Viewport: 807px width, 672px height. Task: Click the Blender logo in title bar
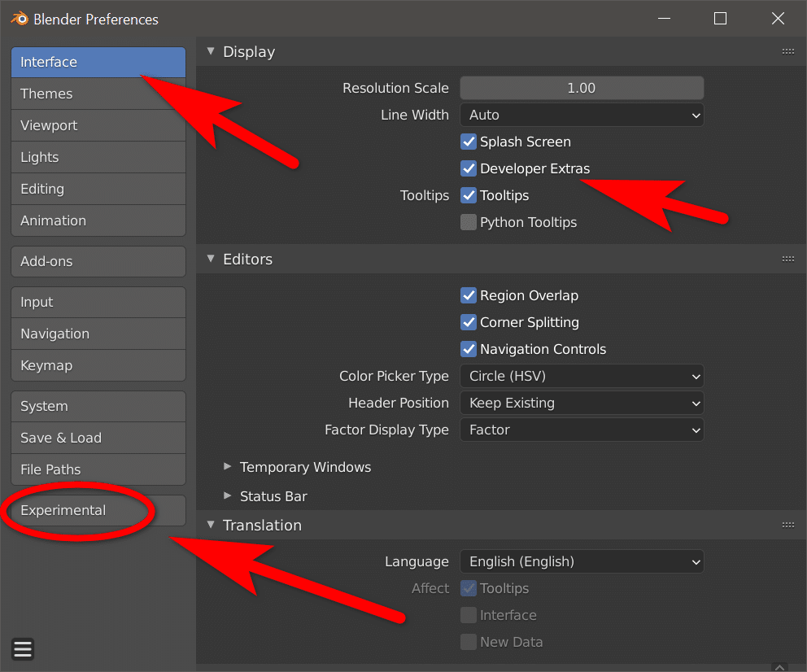20,19
